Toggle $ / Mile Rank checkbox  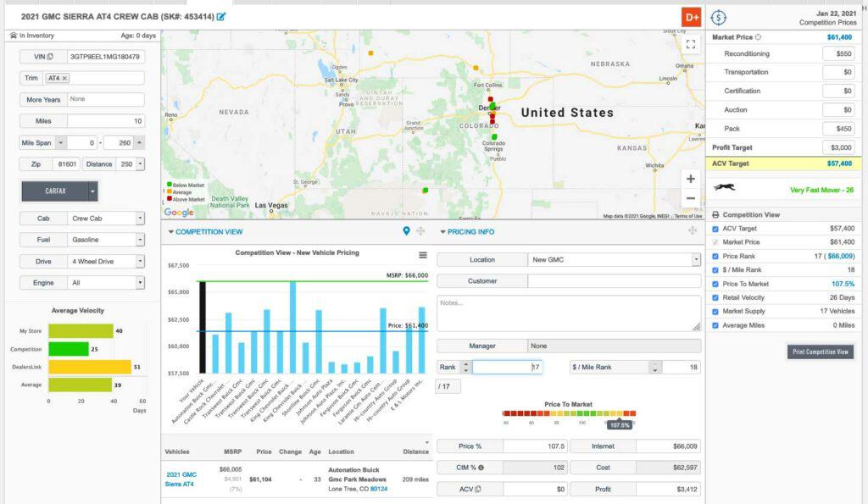click(715, 270)
